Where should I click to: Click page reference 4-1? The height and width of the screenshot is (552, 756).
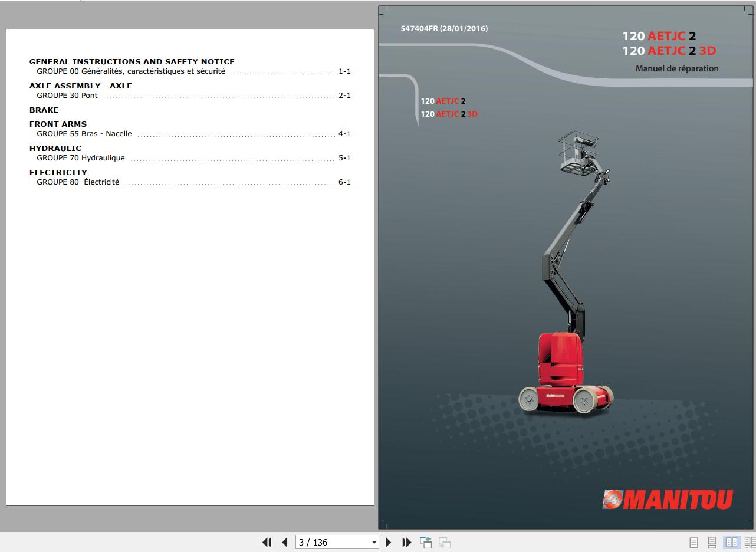pos(344,134)
